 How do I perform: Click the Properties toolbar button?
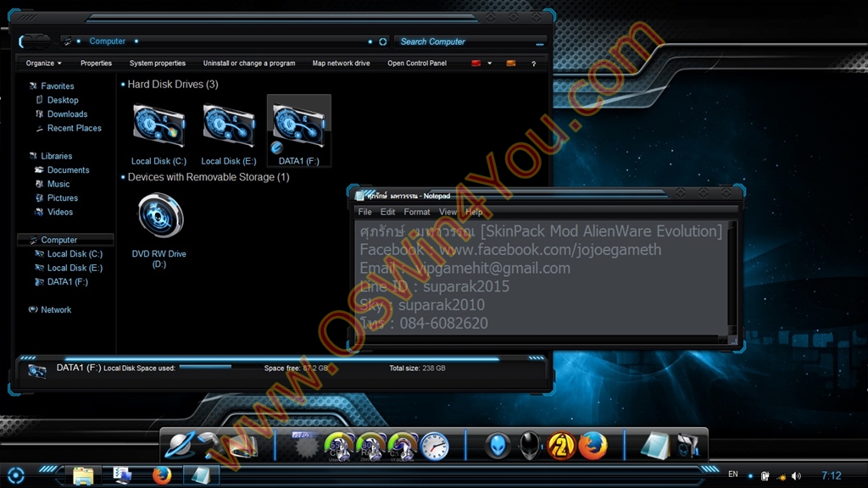97,63
